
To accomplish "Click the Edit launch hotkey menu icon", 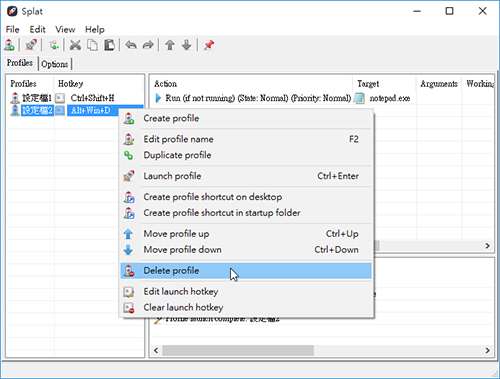I will coord(129,292).
